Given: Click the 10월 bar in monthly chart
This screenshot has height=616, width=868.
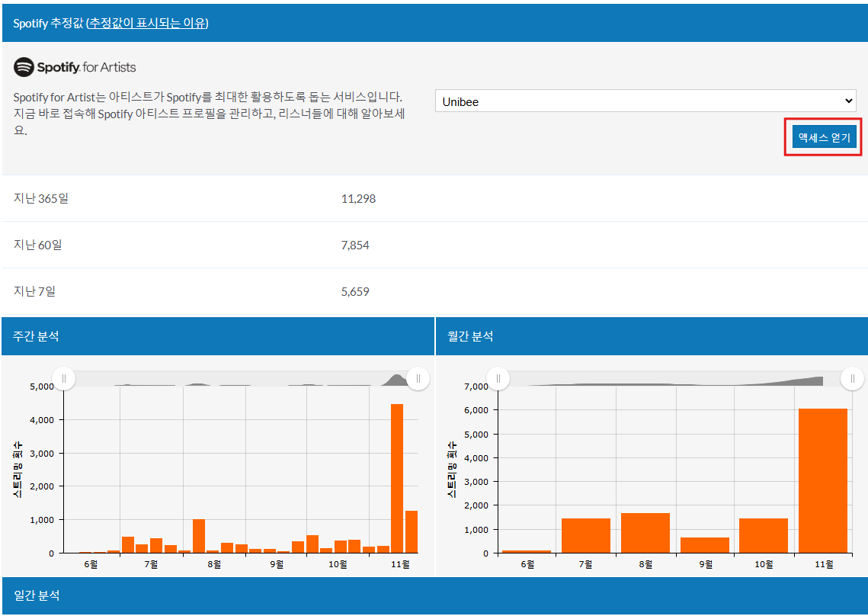Looking at the screenshot, I should 764,536.
